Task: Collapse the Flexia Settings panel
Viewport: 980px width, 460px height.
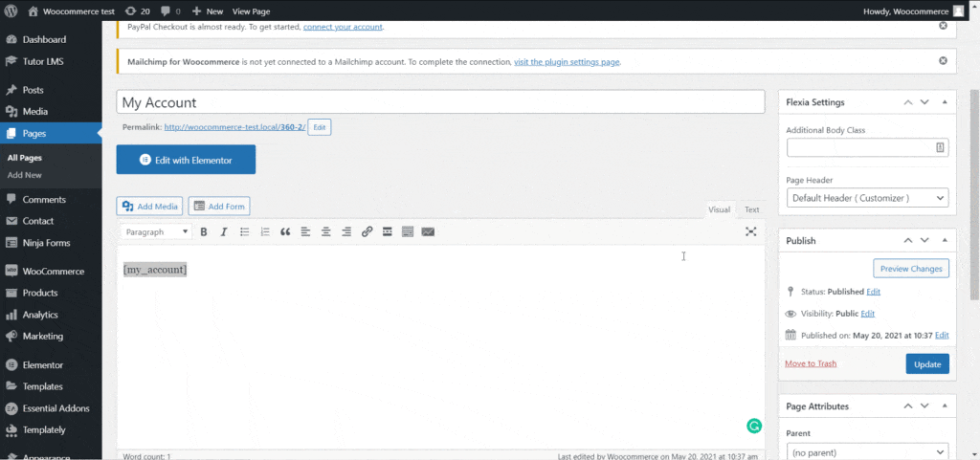Action: pyautogui.click(x=945, y=102)
